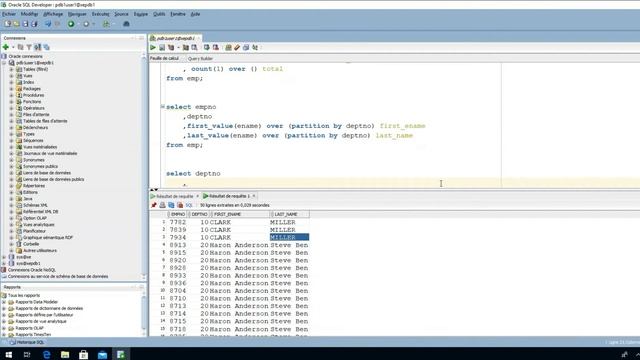Viewport: 640px width, 360px height.
Task: Select the Déclencheurs tree item
Action: point(35,127)
